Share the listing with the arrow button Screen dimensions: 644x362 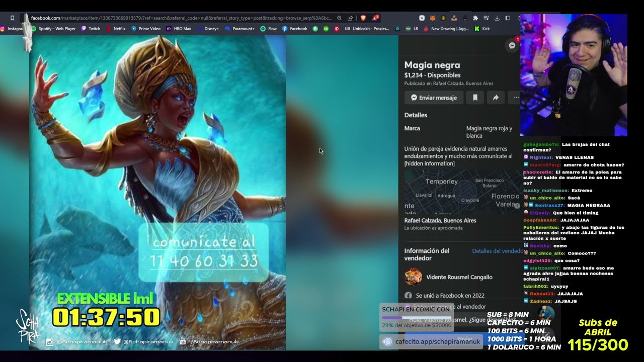pos(496,98)
